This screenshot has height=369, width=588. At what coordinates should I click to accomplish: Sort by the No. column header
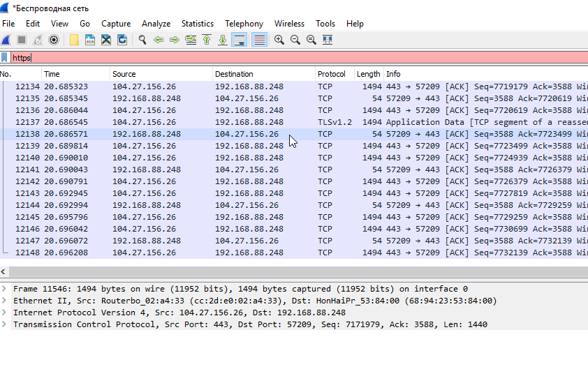pos(21,74)
